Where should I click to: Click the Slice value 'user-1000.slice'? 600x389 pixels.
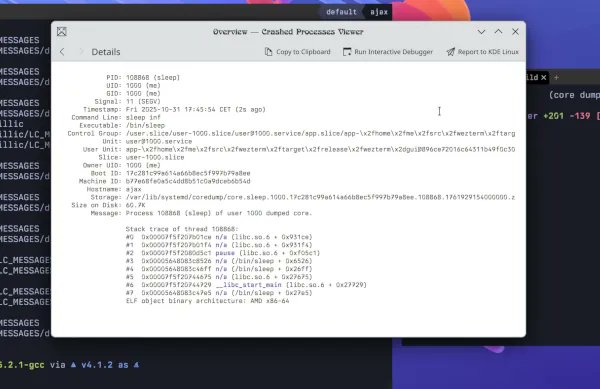click(155, 157)
